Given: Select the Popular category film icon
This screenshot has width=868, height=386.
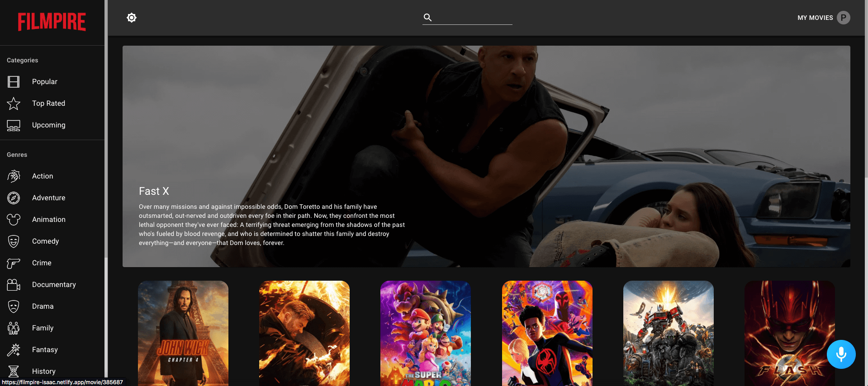Looking at the screenshot, I should [x=14, y=82].
